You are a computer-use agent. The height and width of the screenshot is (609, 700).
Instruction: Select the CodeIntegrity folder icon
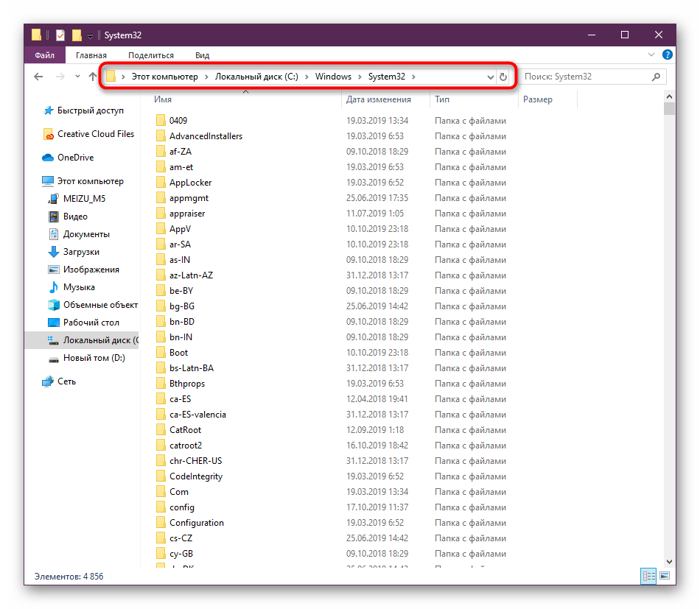(x=161, y=476)
